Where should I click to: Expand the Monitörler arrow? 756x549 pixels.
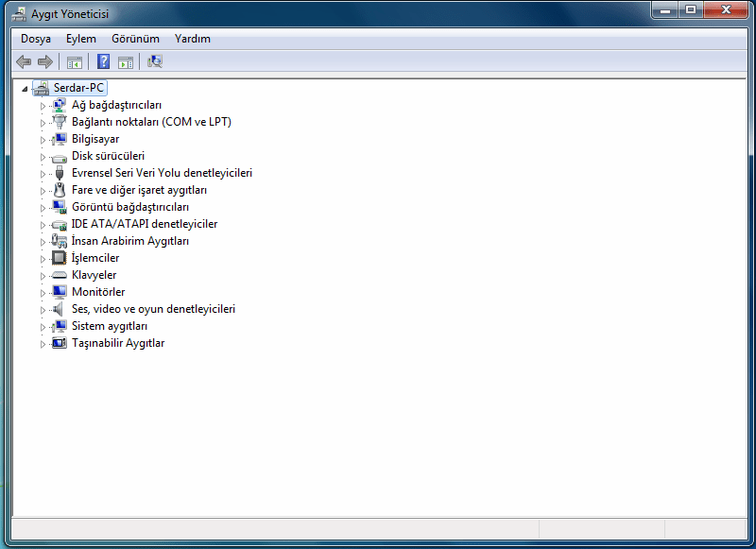(x=43, y=293)
